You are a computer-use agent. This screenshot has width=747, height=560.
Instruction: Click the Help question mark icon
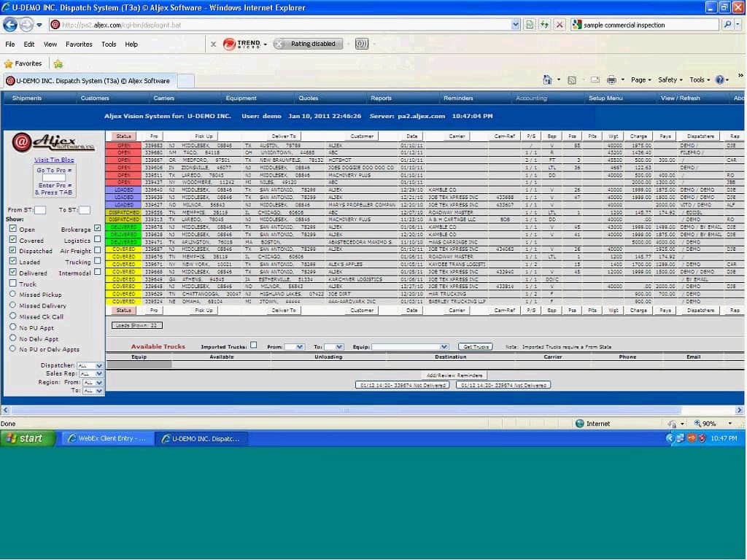(x=720, y=80)
